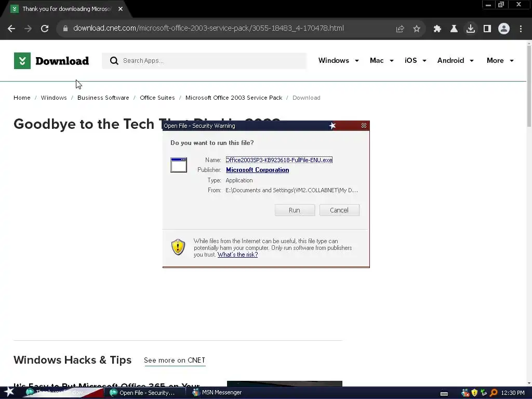Close the CNET browser tab
This screenshot has width=532, height=399.
(121, 9)
